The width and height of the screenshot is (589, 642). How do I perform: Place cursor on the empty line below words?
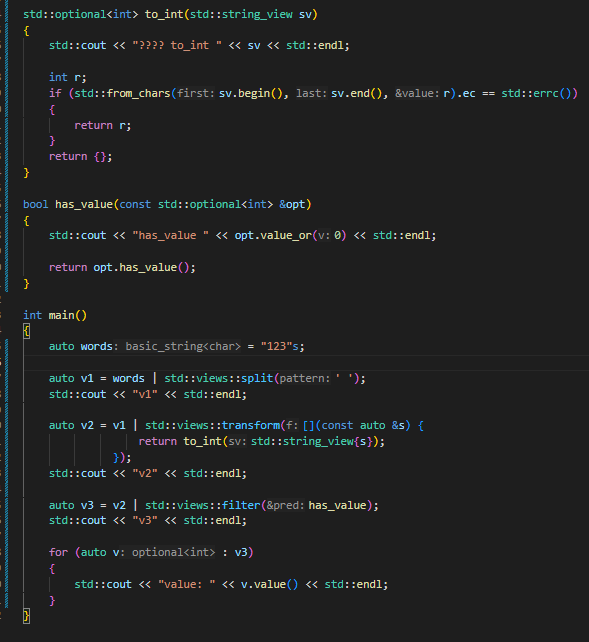306,363
